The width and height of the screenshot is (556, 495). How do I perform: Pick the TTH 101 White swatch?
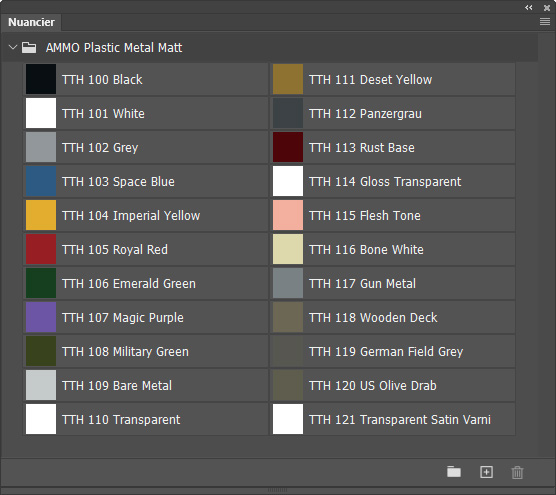[41, 113]
